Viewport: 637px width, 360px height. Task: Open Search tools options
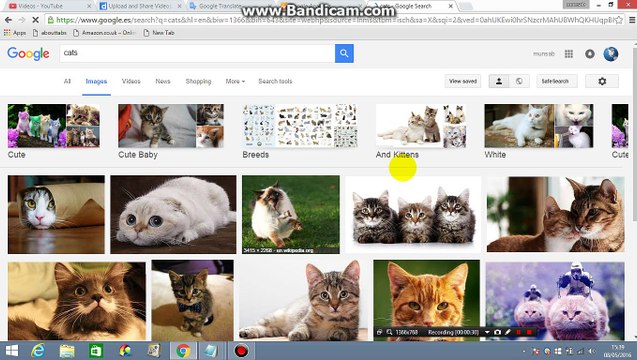275,81
